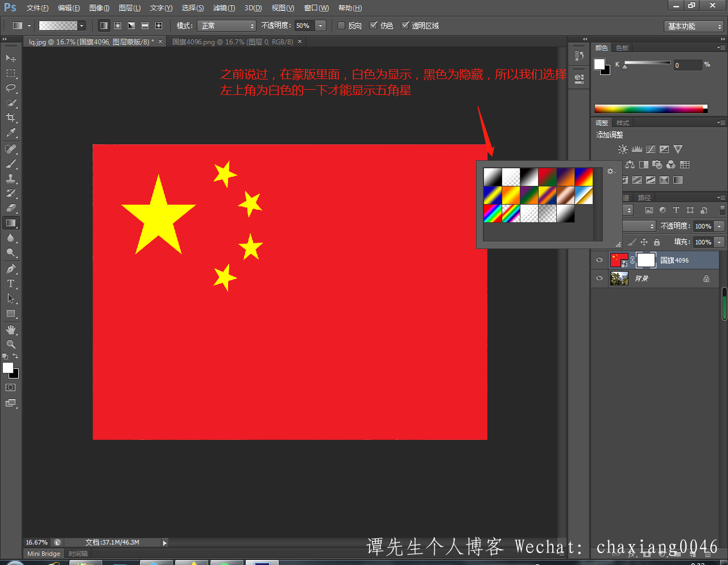Image resolution: width=728 pixels, height=565 pixels.
Task: Select the Hand tool
Action: (10, 330)
